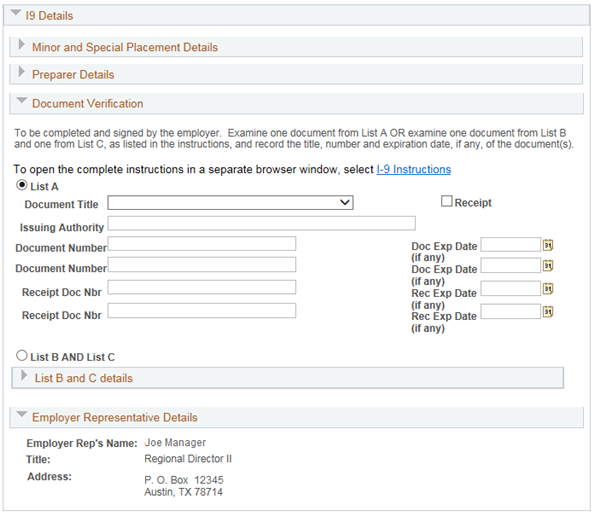This screenshot has height=516, width=600.
Task: Open the Document Title dropdown
Action: pos(230,203)
